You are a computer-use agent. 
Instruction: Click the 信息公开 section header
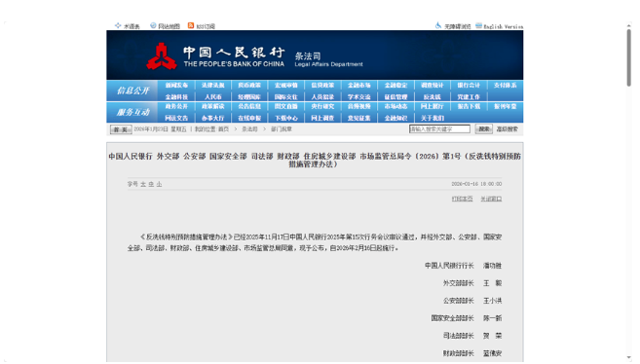coord(132,91)
